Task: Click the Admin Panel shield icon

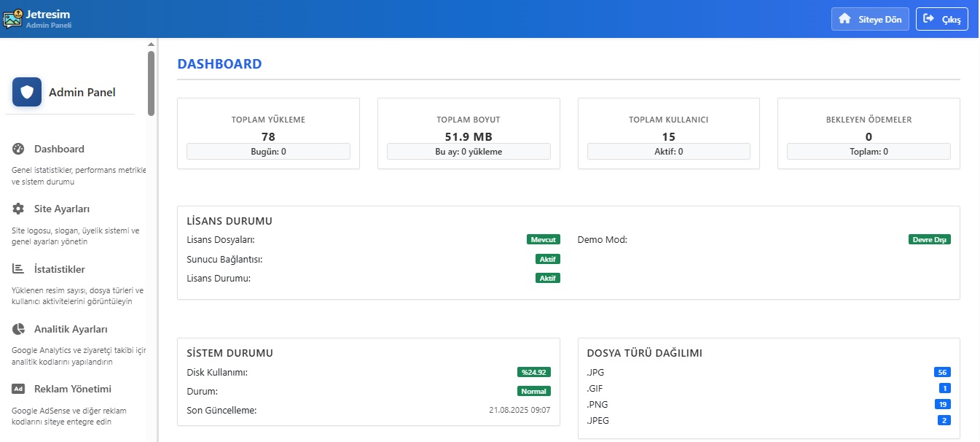Action: pos(27,92)
